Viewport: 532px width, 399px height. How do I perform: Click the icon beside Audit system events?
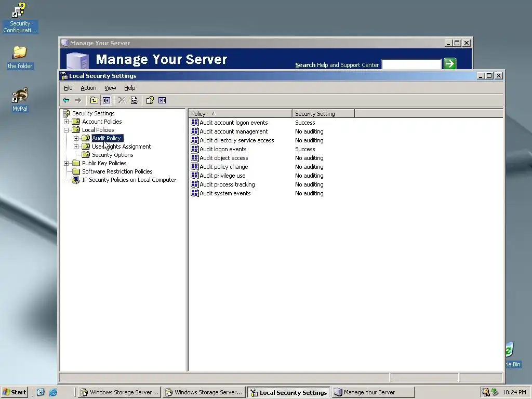pos(195,193)
